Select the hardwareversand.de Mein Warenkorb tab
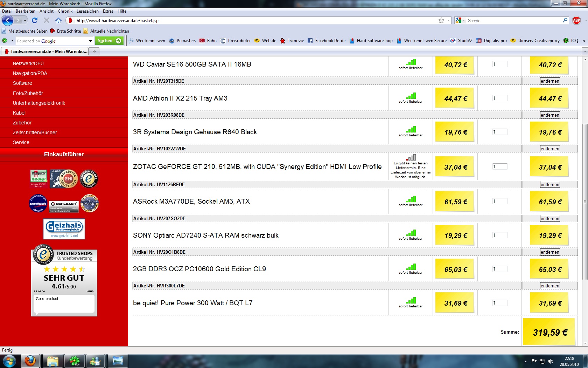Viewport: 588px width, 368px height. point(45,52)
